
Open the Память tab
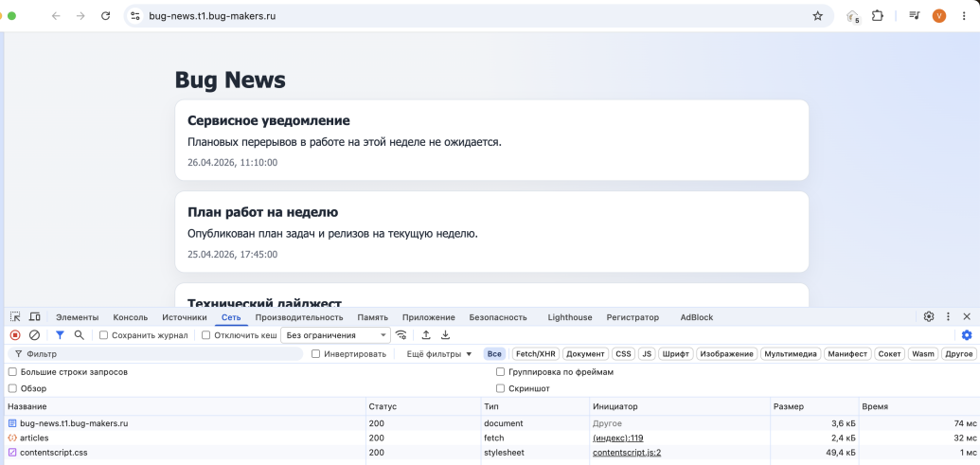372,317
